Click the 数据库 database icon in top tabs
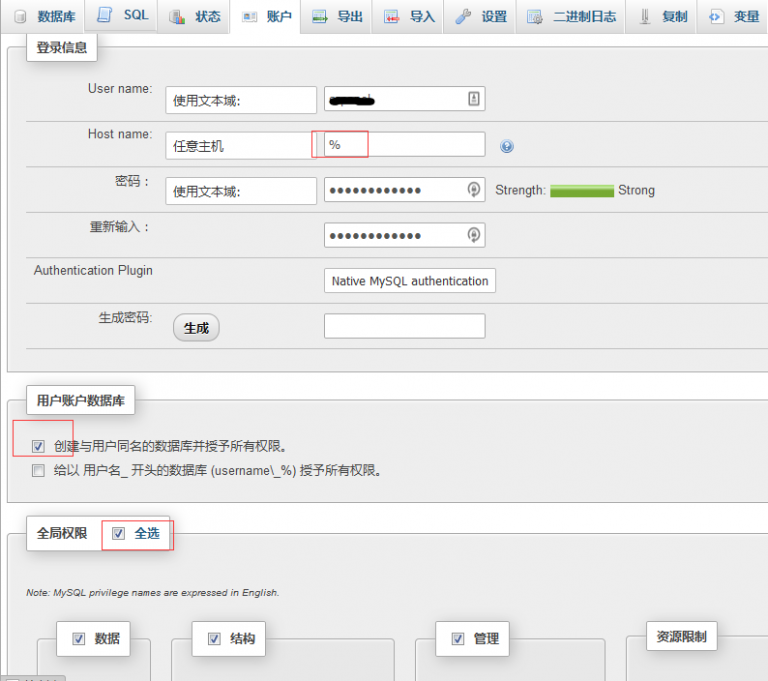Viewport: 768px width, 681px height. [20, 17]
